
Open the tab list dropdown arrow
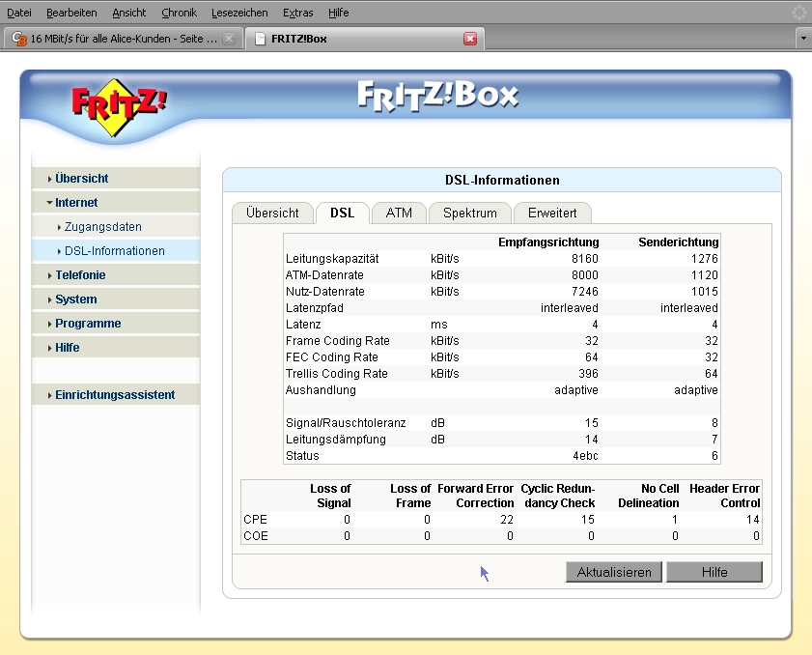click(x=803, y=39)
